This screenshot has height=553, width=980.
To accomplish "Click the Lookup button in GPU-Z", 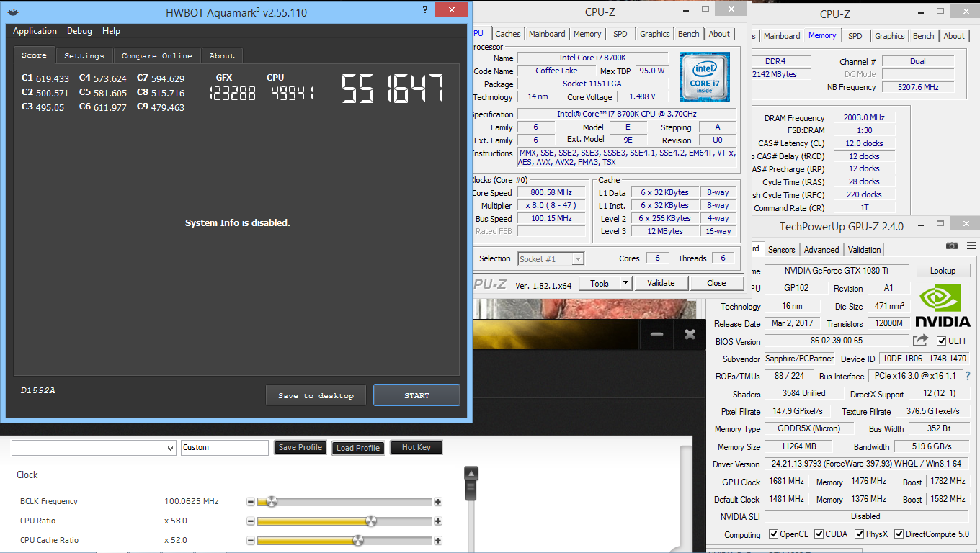I will tap(943, 271).
